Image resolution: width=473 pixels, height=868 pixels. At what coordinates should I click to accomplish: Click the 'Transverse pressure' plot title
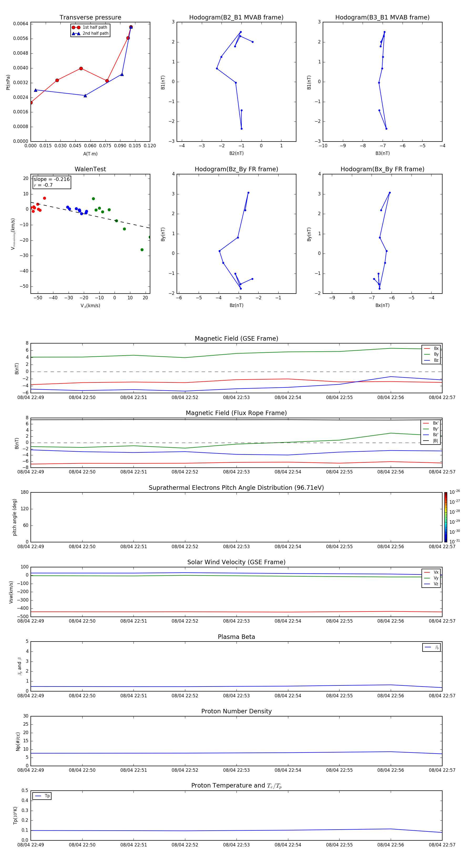pos(90,18)
